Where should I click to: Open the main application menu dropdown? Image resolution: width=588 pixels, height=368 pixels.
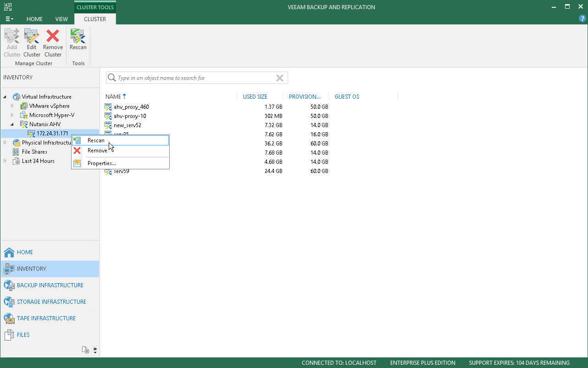9,19
